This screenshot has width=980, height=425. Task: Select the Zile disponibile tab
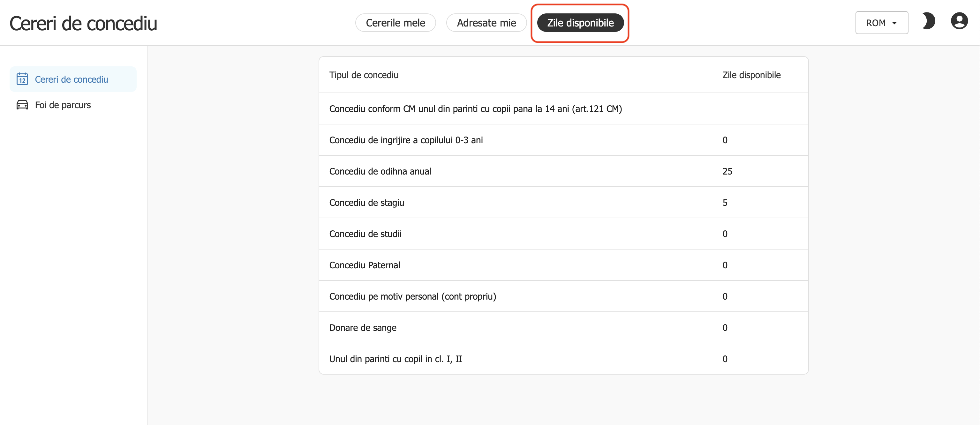click(x=580, y=23)
